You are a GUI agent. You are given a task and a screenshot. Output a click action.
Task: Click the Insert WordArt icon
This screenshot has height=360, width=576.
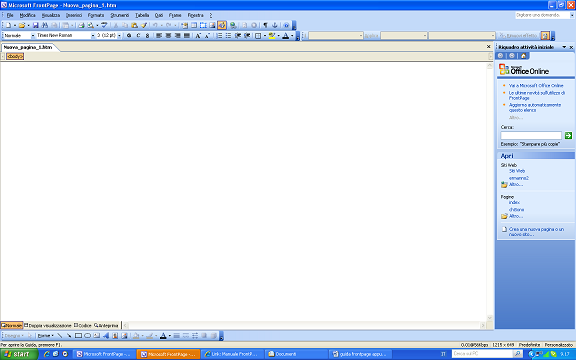click(x=106, y=336)
